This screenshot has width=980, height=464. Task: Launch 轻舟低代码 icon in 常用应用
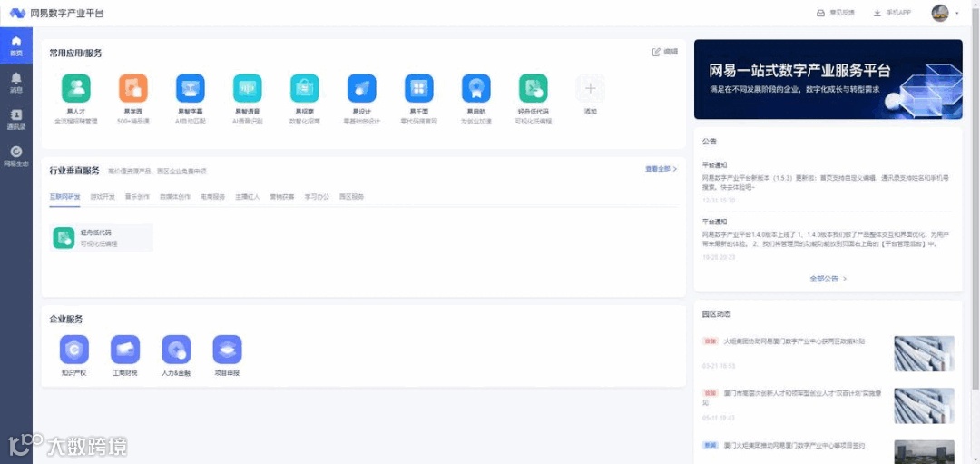pyautogui.click(x=534, y=88)
